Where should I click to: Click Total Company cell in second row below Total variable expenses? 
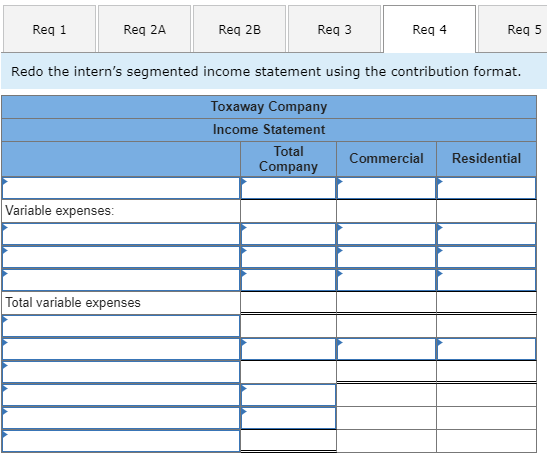click(x=289, y=349)
